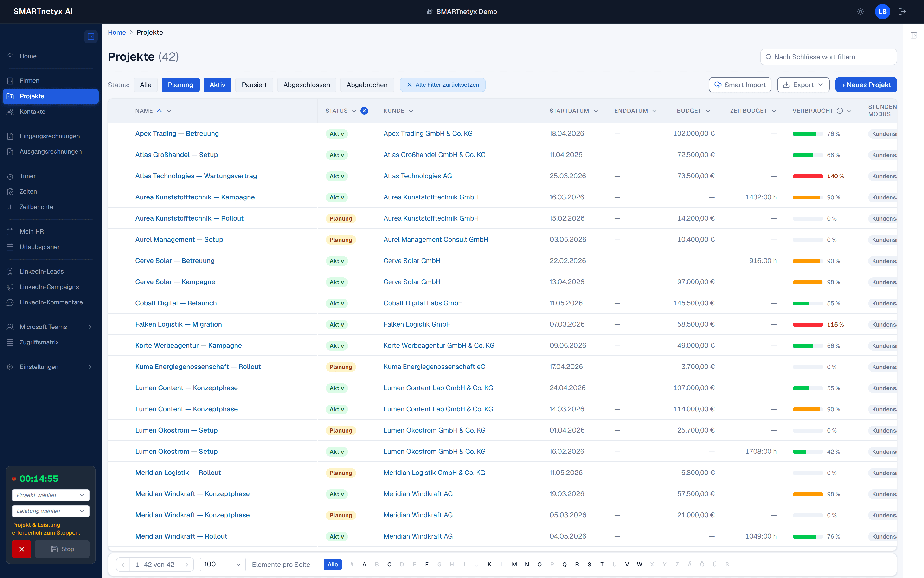The height and width of the screenshot is (578, 924).
Task: Open LinkedIn-Campaigns via the sidebar megaphone icon
Action: (x=10, y=287)
